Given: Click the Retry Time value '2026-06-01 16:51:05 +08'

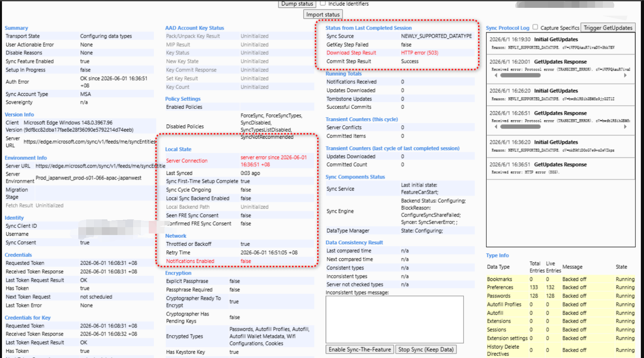Looking at the screenshot, I should tap(269, 253).
